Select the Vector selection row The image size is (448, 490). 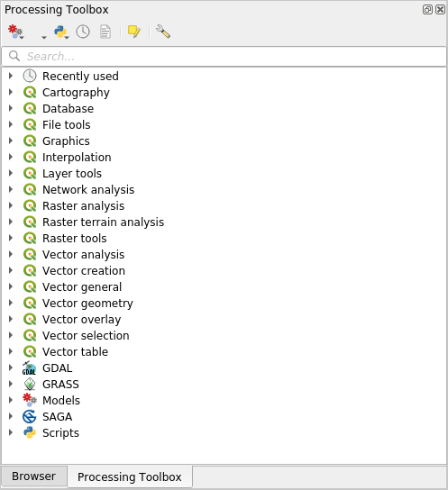(224, 335)
